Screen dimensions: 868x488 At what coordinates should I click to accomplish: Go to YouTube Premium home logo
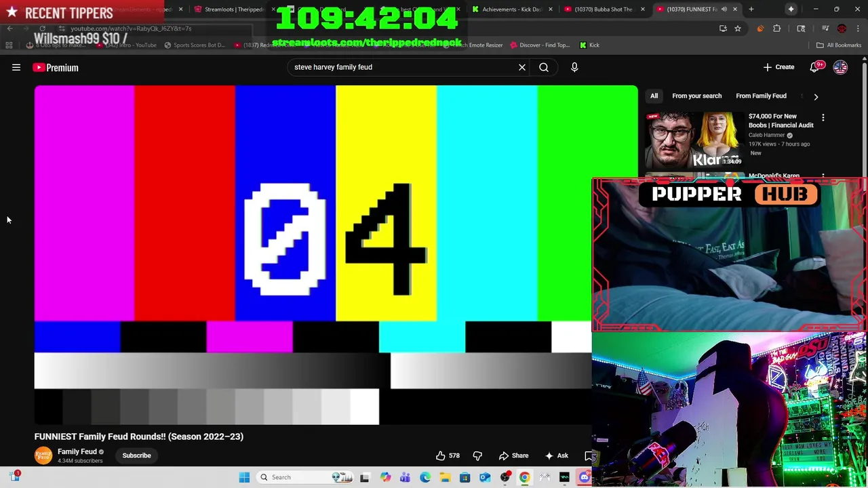pyautogui.click(x=55, y=67)
